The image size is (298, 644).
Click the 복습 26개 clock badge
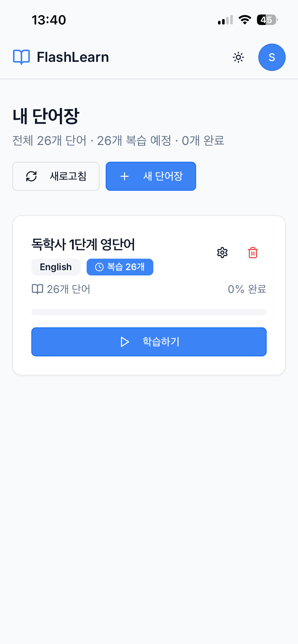click(x=120, y=267)
